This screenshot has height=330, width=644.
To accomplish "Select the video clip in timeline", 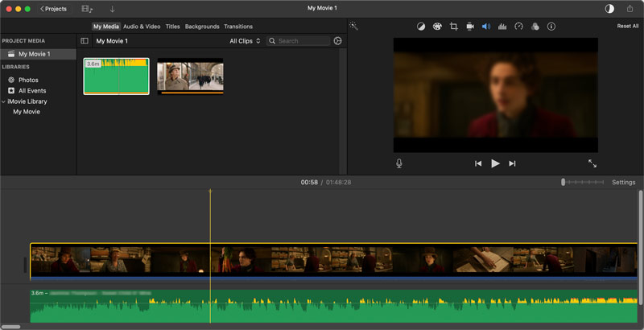I will pyautogui.click(x=333, y=262).
